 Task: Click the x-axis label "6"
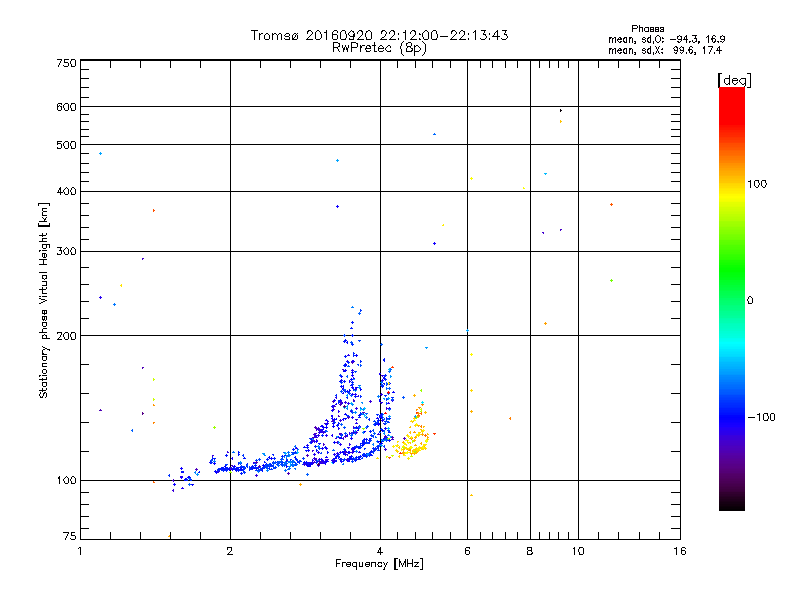point(467,552)
